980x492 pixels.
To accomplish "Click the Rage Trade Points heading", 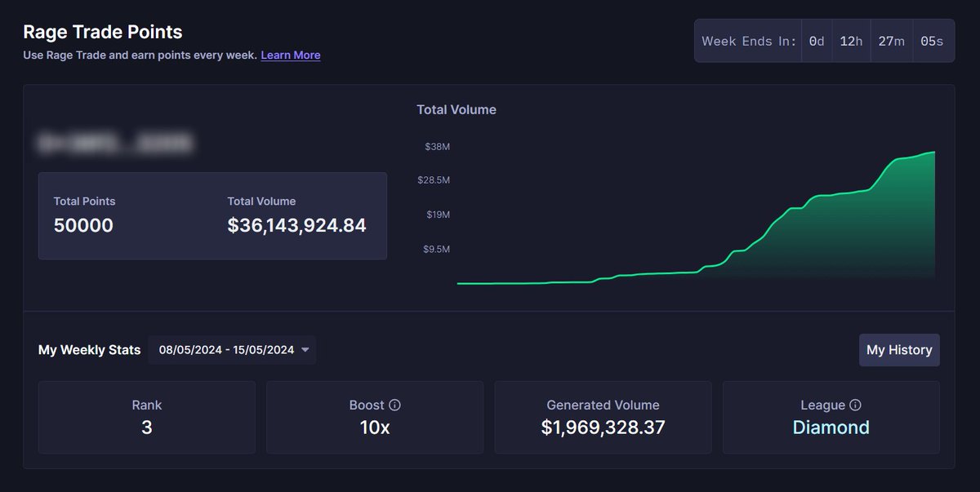I will (103, 32).
